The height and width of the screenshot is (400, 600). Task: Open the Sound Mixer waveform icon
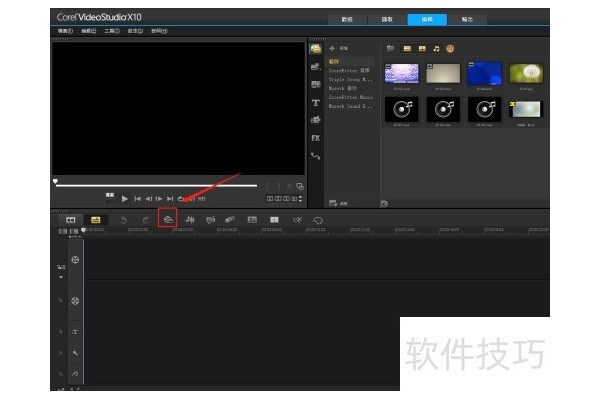point(190,219)
